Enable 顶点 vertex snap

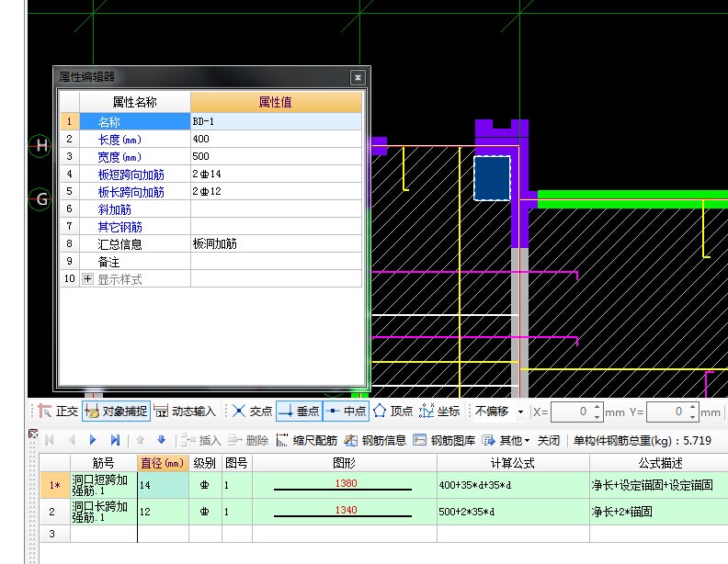pyautogui.click(x=393, y=411)
